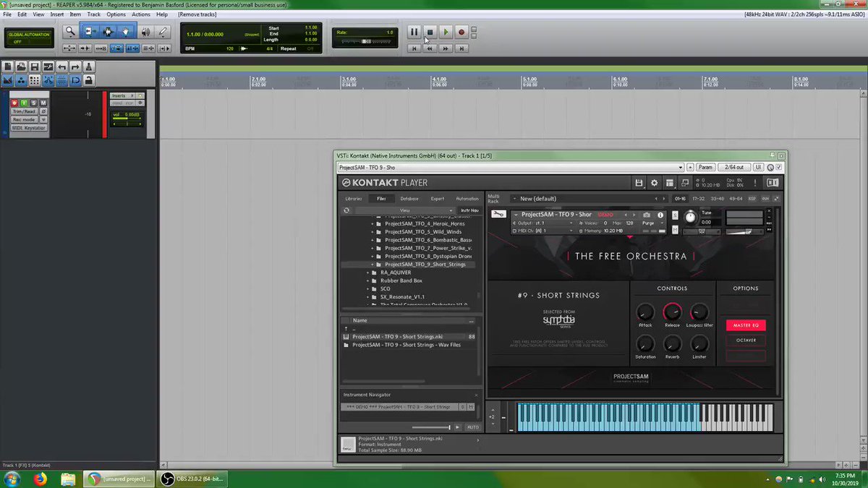Click the MASTER EQ option button

pyautogui.click(x=745, y=325)
